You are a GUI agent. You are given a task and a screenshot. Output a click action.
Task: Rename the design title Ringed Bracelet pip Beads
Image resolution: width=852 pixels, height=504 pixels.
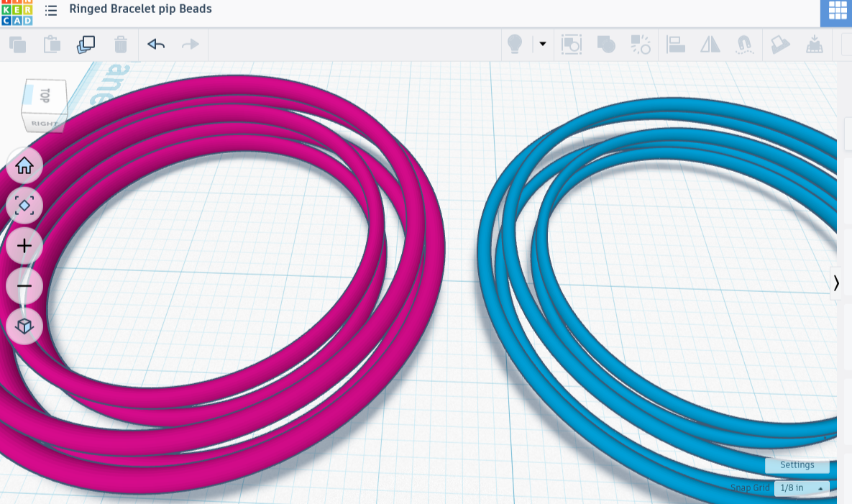click(140, 9)
